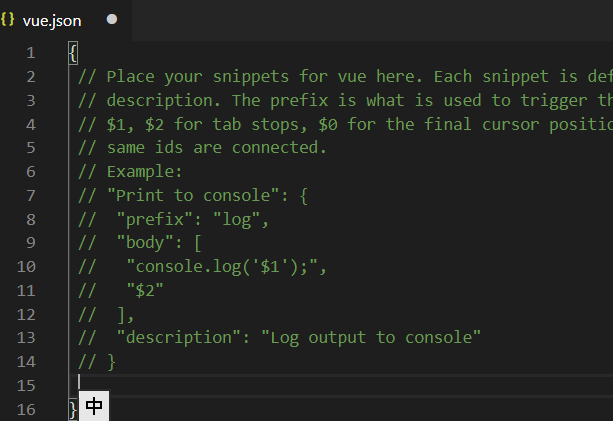Click the "Example:" comment line
The width and height of the screenshot is (613, 421).
tap(139, 172)
